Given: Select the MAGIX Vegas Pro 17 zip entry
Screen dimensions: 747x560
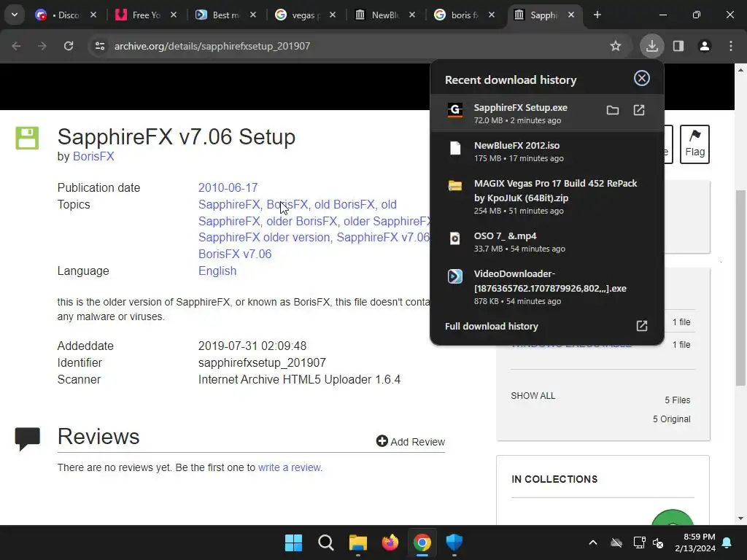Looking at the screenshot, I should [546, 196].
